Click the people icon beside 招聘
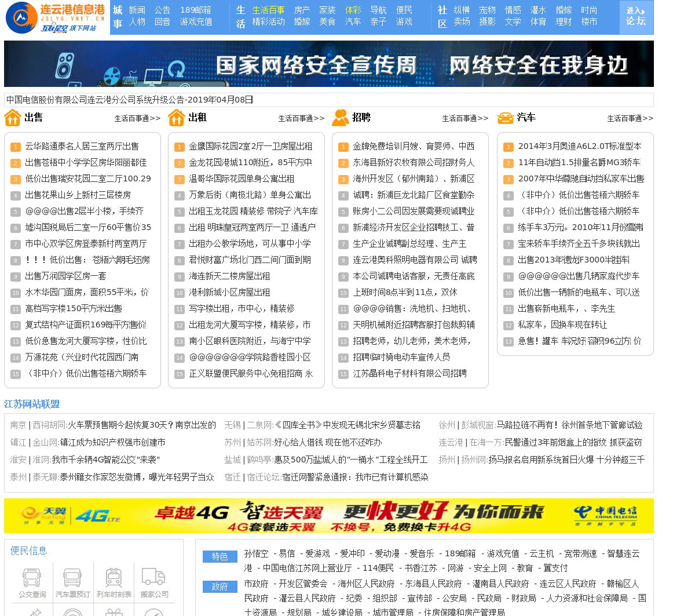Viewport: 695px width, 616px height. 340,118
